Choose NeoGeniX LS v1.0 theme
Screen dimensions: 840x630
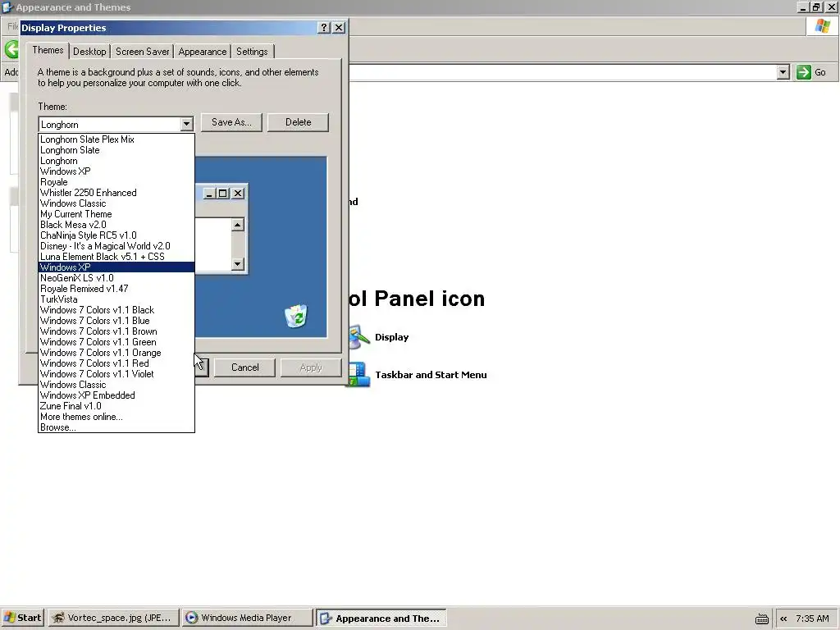[x=116, y=278]
